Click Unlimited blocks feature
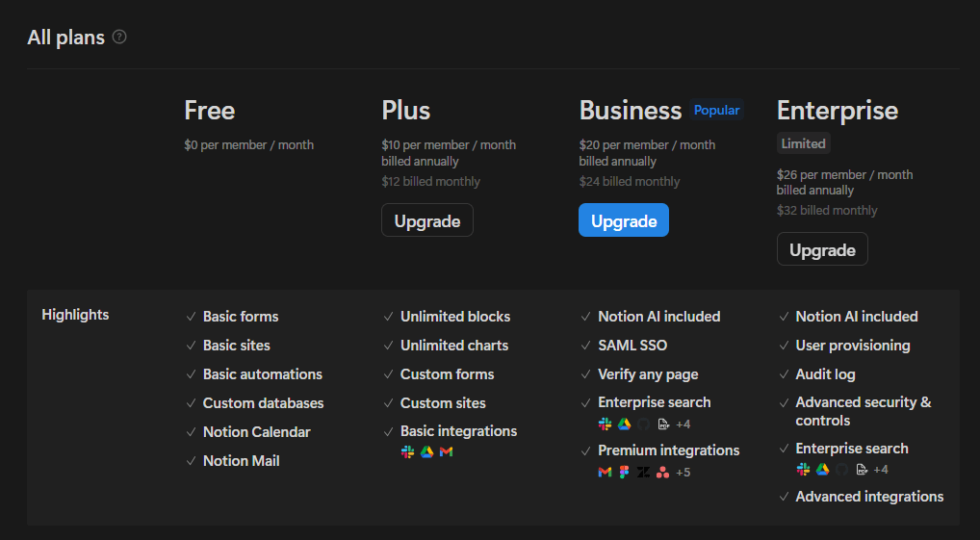 (x=455, y=317)
